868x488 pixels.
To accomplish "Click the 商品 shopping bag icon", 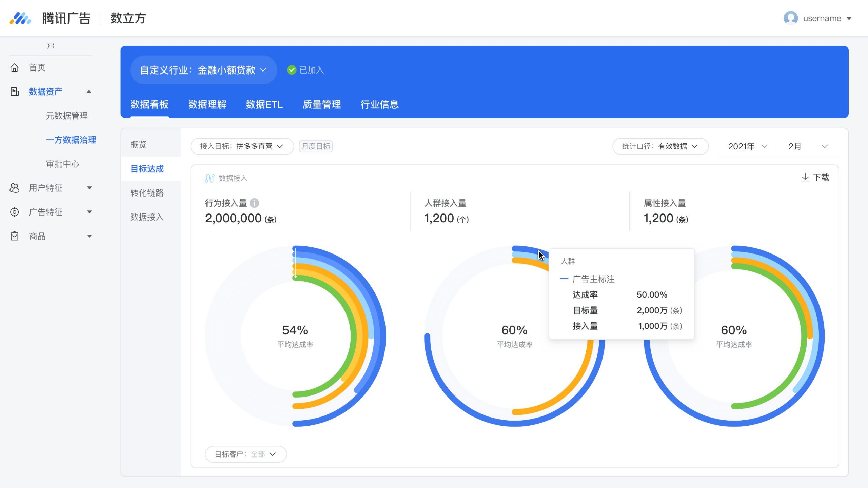I will point(14,236).
